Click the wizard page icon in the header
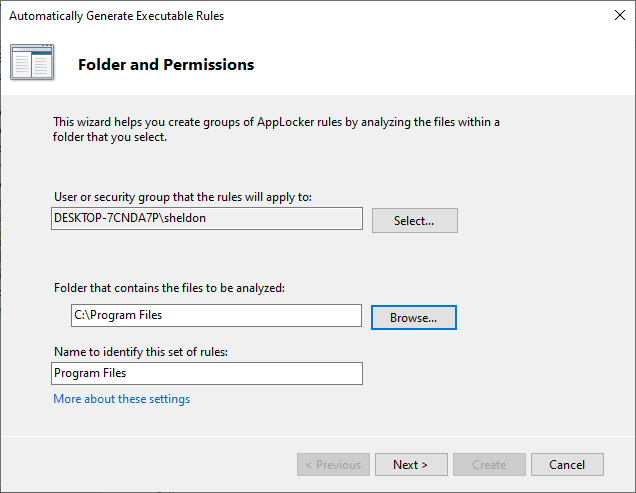636x493 pixels. pos(32,64)
